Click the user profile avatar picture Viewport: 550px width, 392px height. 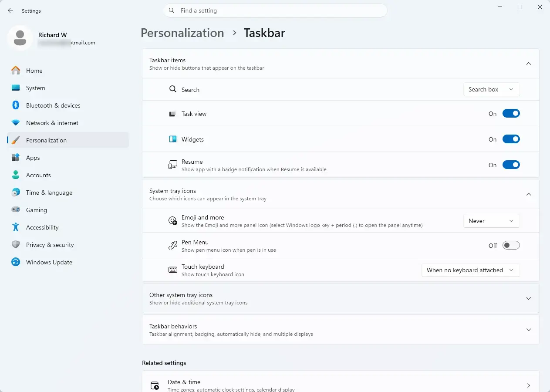click(x=20, y=38)
